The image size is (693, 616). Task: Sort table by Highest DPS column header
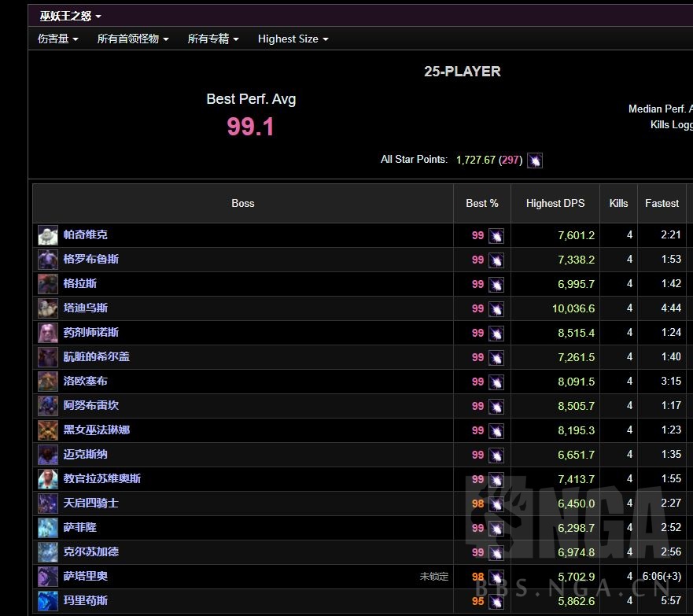[555, 203]
